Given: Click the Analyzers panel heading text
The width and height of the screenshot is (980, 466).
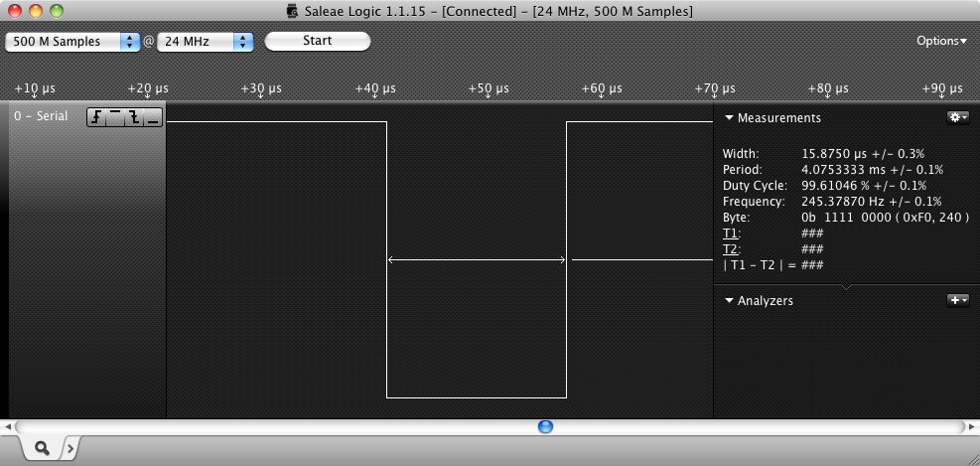Looking at the screenshot, I should pyautogui.click(x=765, y=300).
